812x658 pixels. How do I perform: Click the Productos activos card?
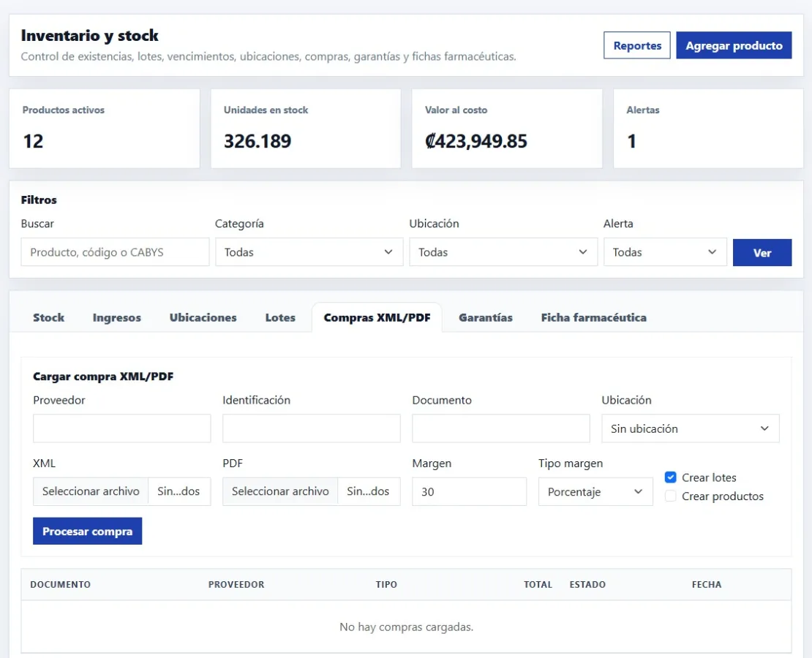coord(105,129)
